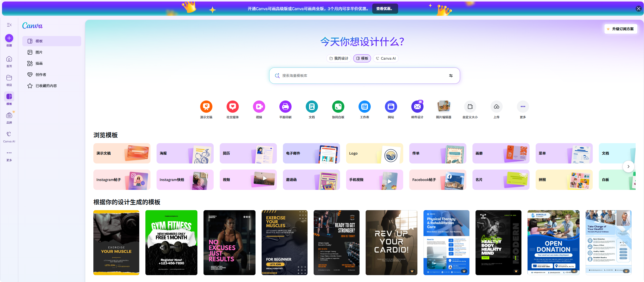The width and height of the screenshot is (644, 282).
Task: Select the 社交媒体 category icon
Action: tap(233, 107)
